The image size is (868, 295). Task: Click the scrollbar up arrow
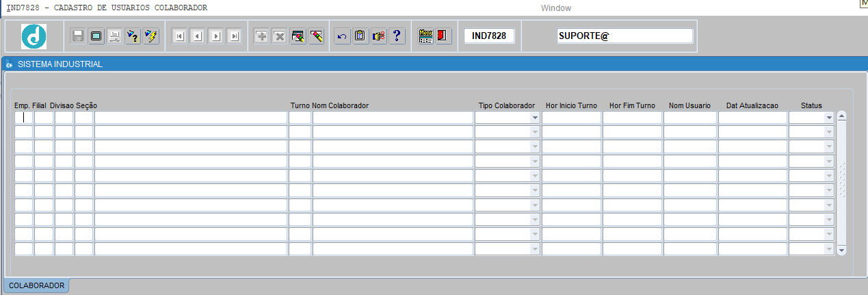pyautogui.click(x=841, y=116)
